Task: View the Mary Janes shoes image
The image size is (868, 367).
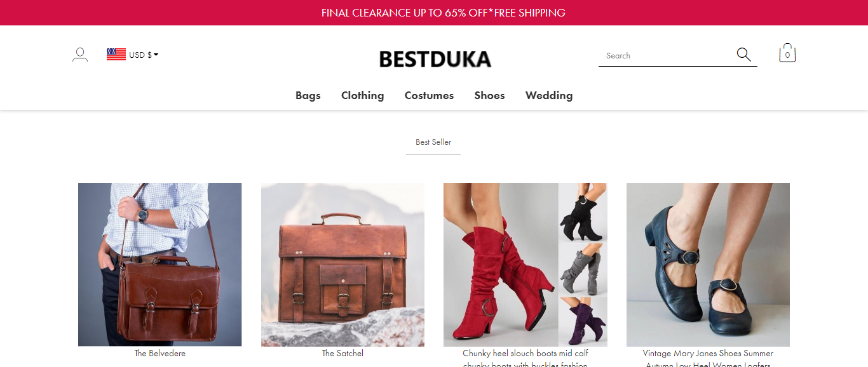Action: [708, 265]
